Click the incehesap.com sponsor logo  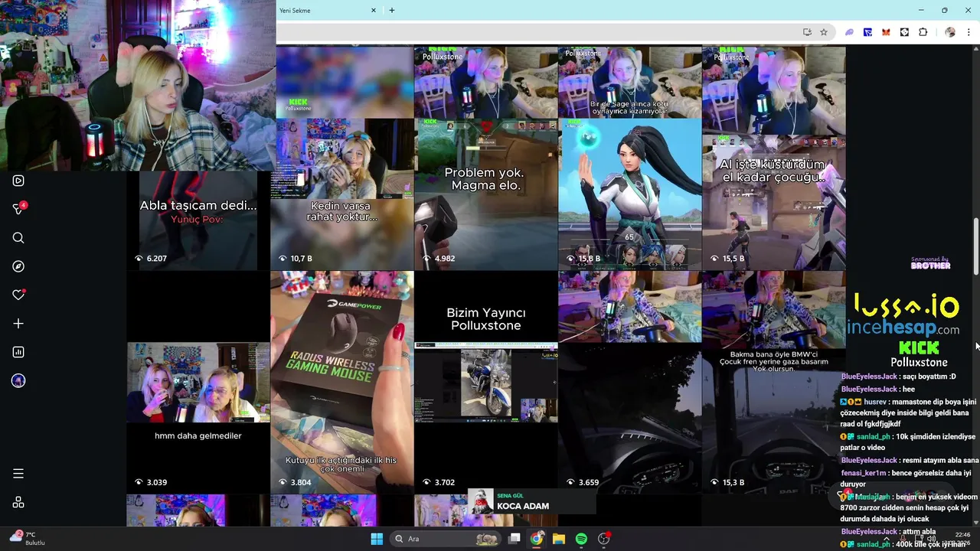(903, 328)
